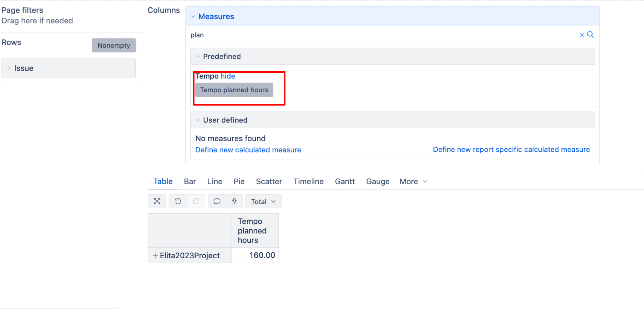The image size is (644, 309).
Task: Switch to the Pie chart tab
Action: pyautogui.click(x=239, y=181)
